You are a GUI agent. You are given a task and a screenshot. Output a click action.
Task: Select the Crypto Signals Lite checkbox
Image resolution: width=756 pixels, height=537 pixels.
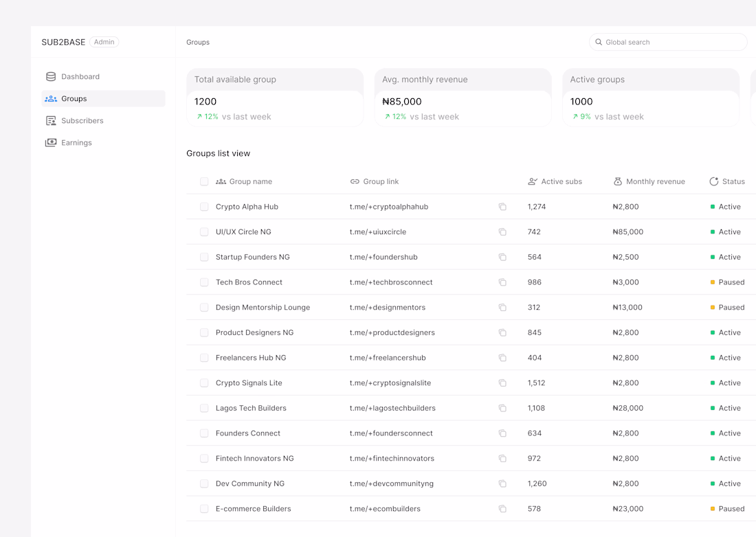204,383
